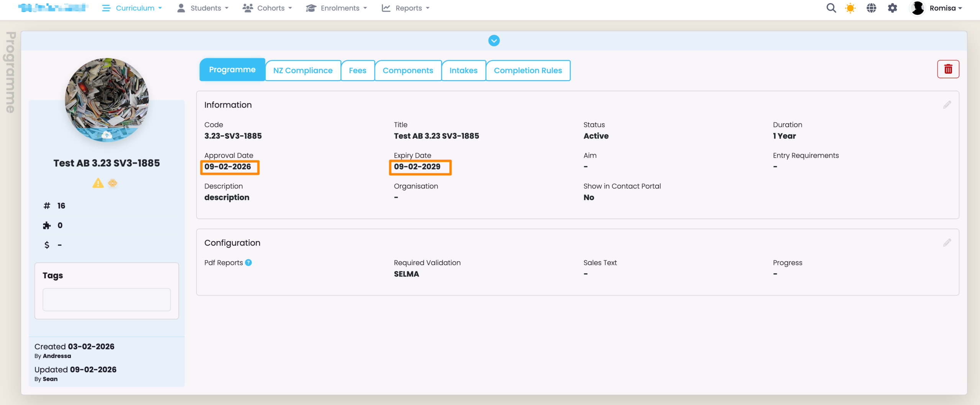Edit Information section via pencil icon

coord(947,105)
